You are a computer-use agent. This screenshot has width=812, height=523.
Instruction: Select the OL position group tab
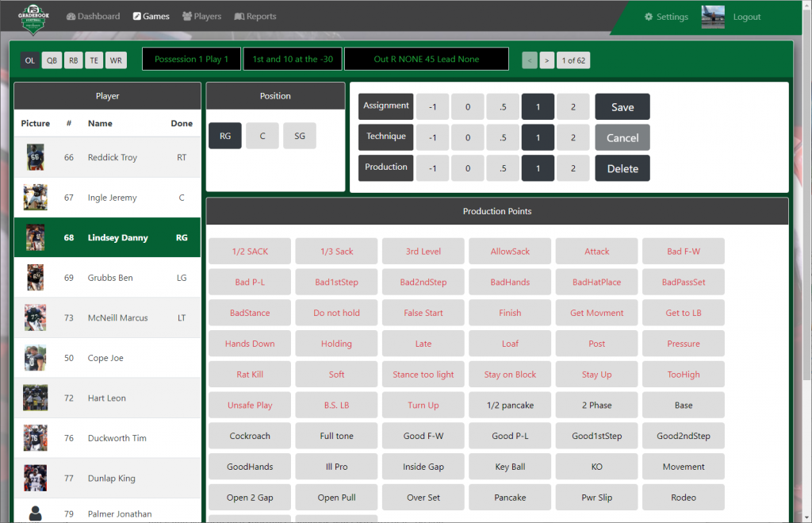tap(30, 60)
